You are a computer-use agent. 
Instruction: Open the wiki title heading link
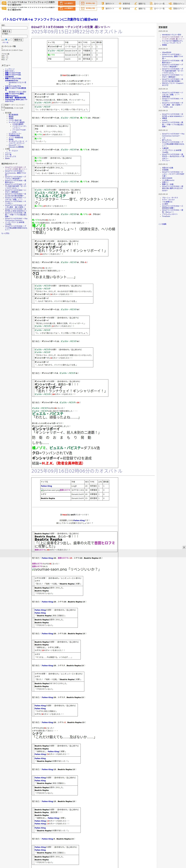pos(50,20)
